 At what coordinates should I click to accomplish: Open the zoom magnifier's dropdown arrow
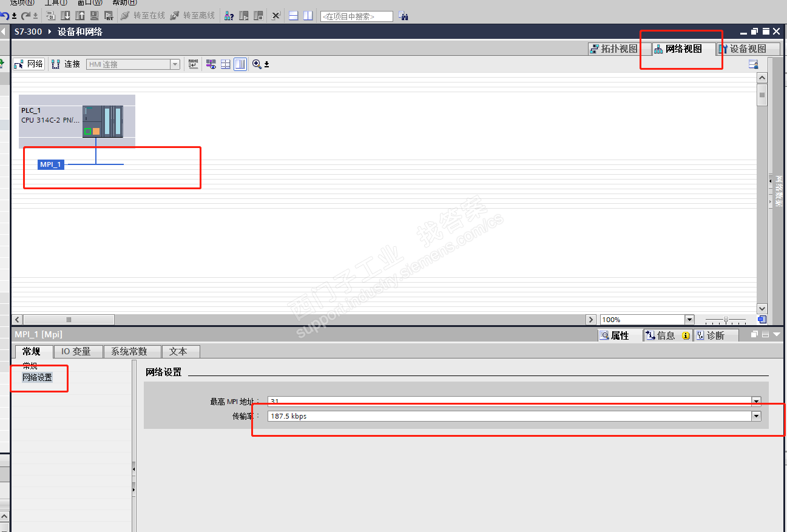(266, 64)
